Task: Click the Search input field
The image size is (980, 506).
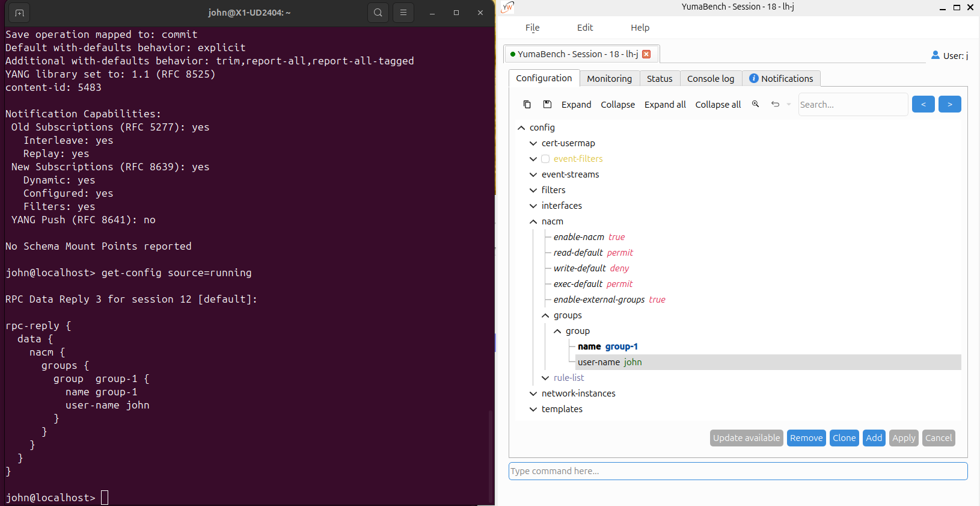Action: pyautogui.click(x=853, y=105)
